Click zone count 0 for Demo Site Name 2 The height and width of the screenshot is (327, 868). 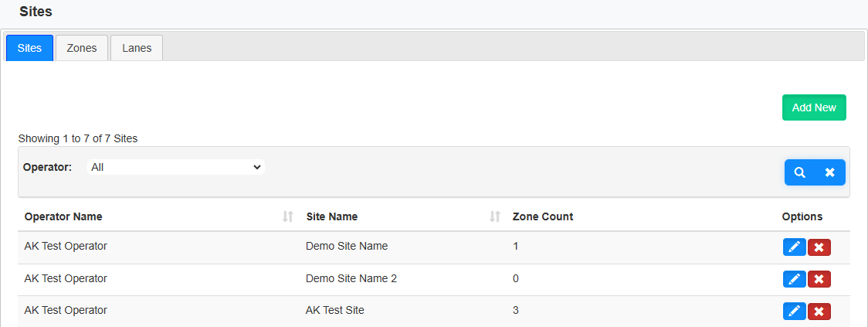(x=515, y=278)
